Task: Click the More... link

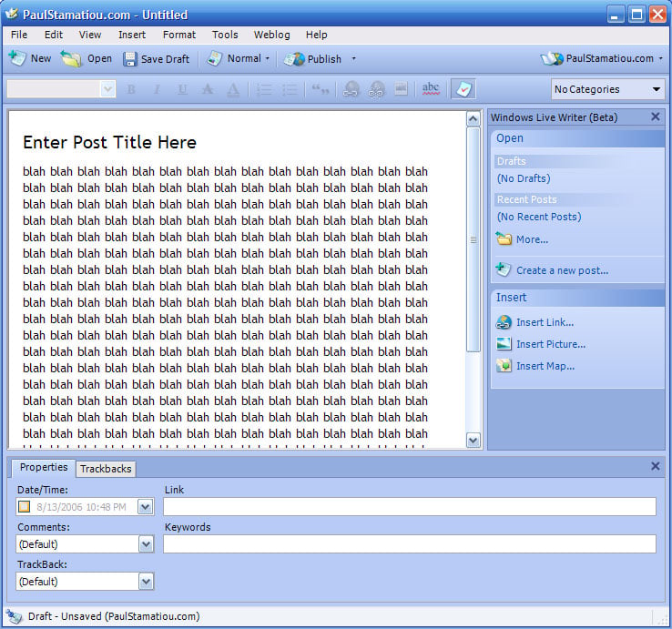Action: click(532, 239)
